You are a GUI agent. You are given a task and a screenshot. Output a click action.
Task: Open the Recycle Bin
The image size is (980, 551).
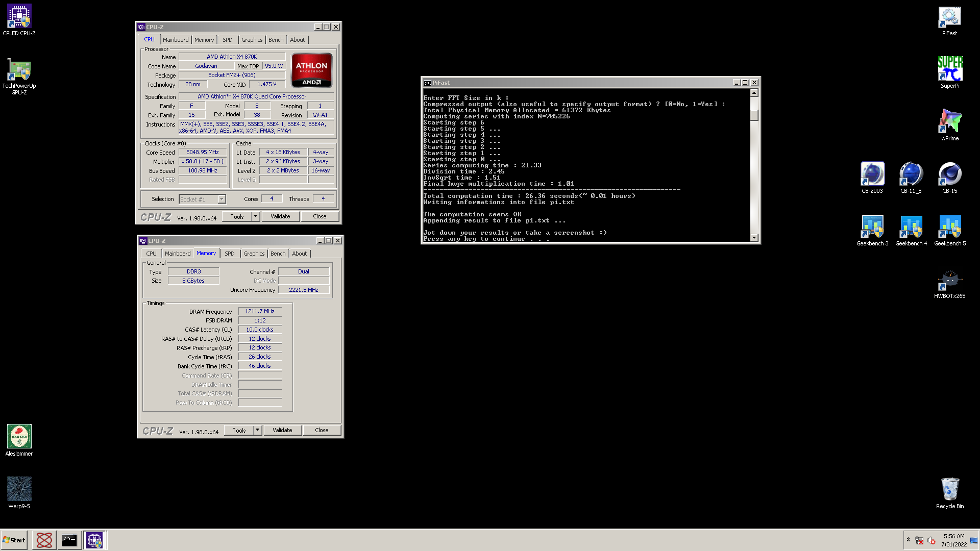click(949, 493)
